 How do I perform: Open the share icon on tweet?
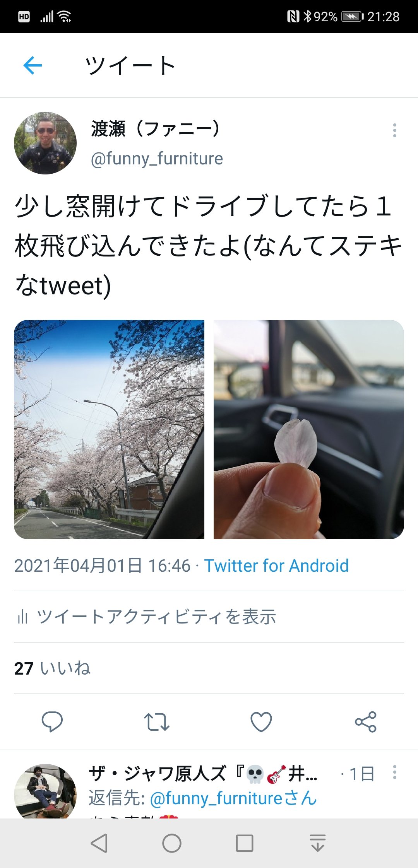click(366, 722)
